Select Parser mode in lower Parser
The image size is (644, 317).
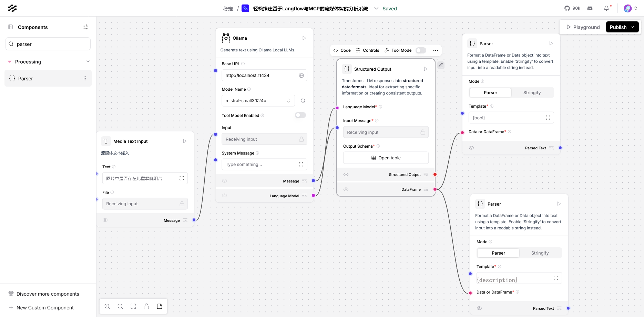(498, 253)
